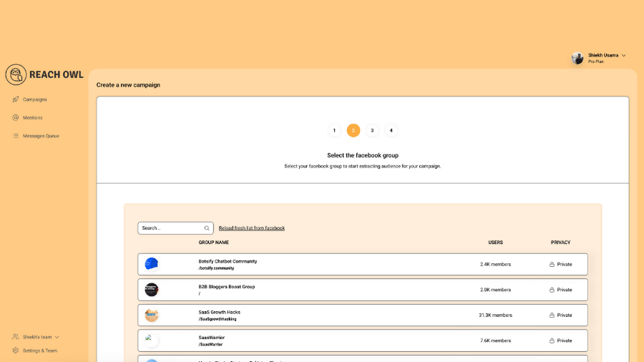Click the Reach Owl logo icon
Image resolution: width=644 pixels, height=362 pixels.
[x=16, y=74]
